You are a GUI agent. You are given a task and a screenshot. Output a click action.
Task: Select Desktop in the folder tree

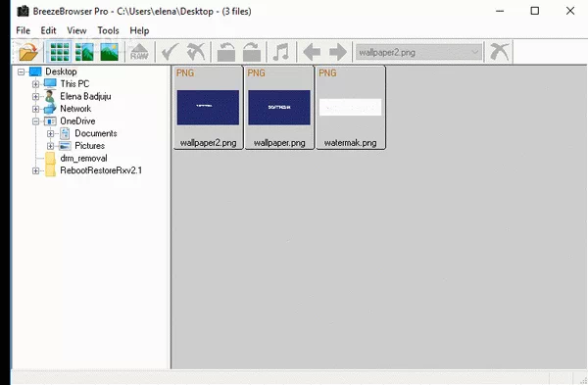pos(61,72)
